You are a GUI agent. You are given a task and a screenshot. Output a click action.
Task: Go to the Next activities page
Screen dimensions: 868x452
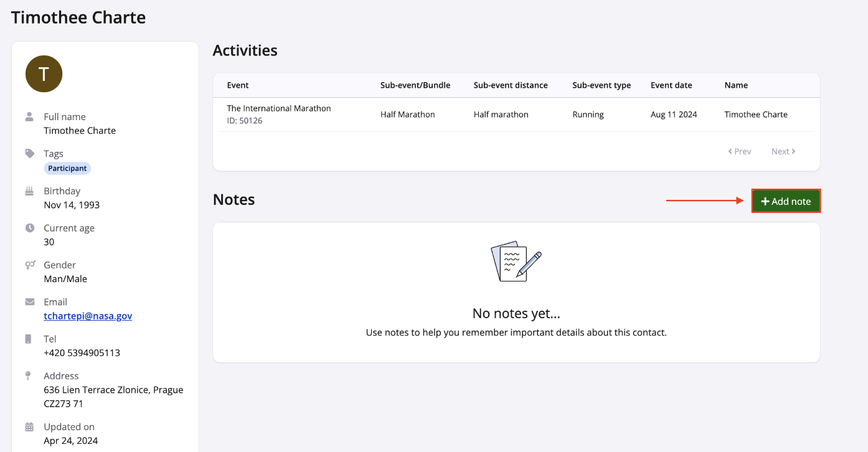click(783, 151)
